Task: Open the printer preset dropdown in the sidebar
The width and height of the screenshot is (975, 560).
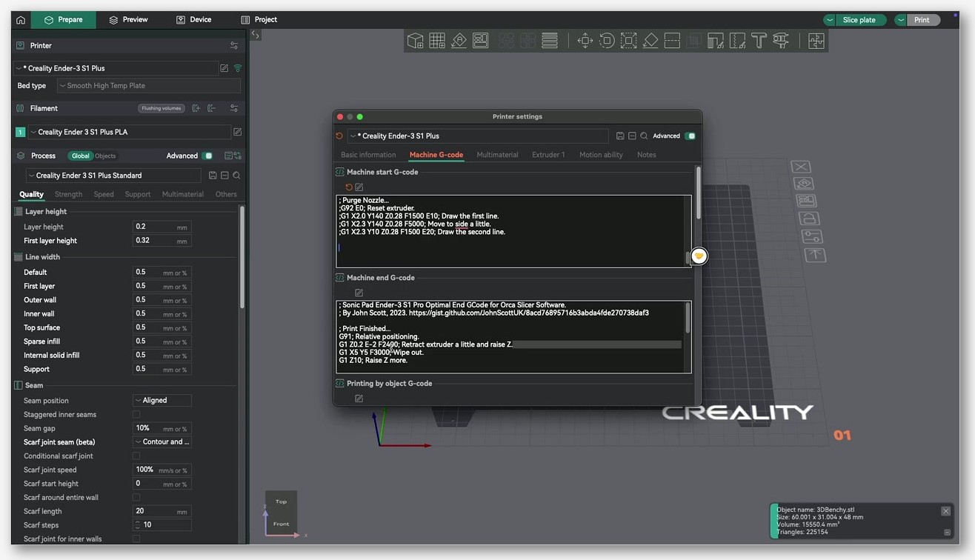Action: pos(116,68)
